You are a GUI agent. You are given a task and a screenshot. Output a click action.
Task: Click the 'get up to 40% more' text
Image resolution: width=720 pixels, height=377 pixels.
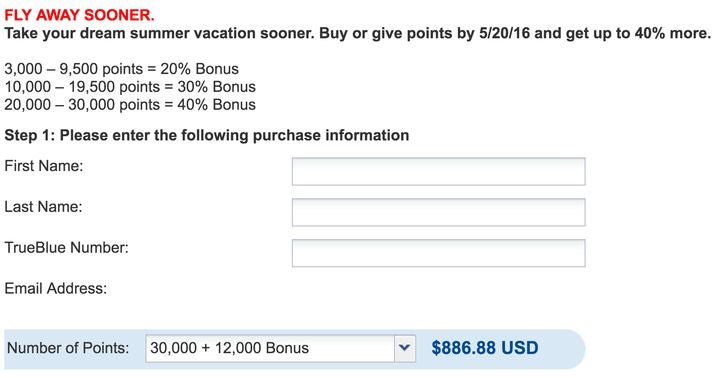coord(638,34)
